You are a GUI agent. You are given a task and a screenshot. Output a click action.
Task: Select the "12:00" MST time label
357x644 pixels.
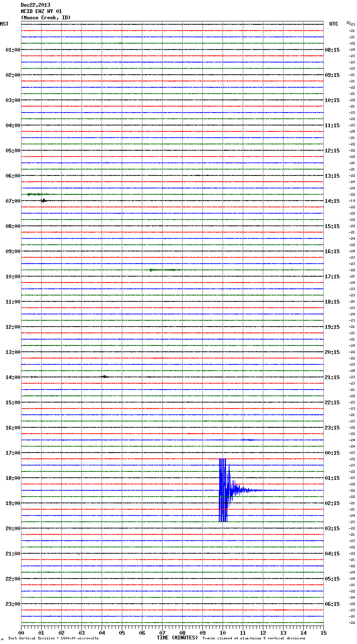(13, 327)
